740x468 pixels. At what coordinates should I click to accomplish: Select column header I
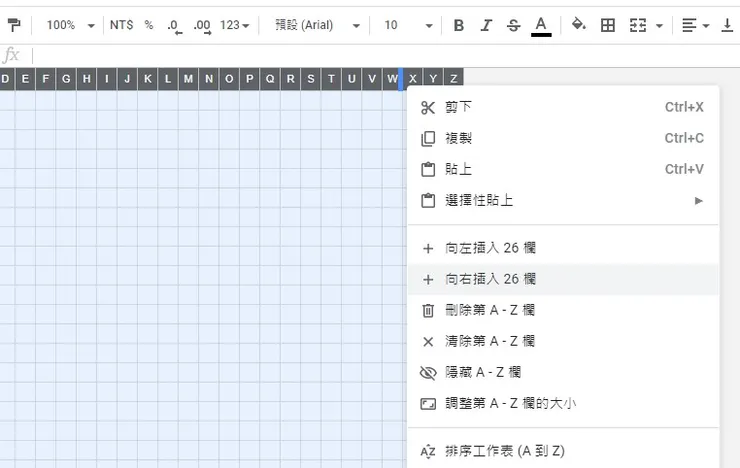(107, 79)
